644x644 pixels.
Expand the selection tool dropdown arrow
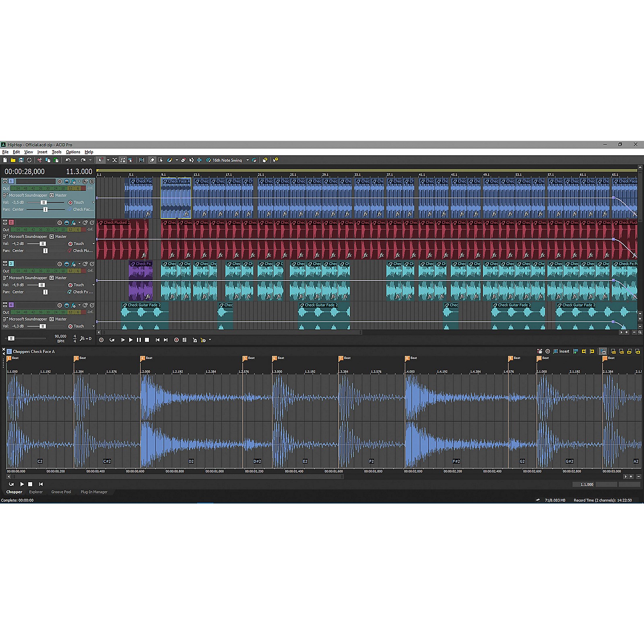pyautogui.click(x=108, y=160)
